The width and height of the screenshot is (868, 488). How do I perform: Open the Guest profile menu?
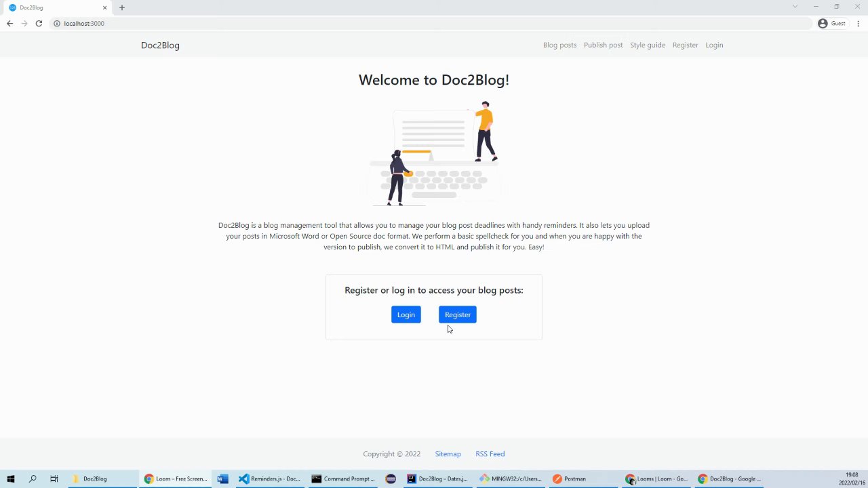831,23
